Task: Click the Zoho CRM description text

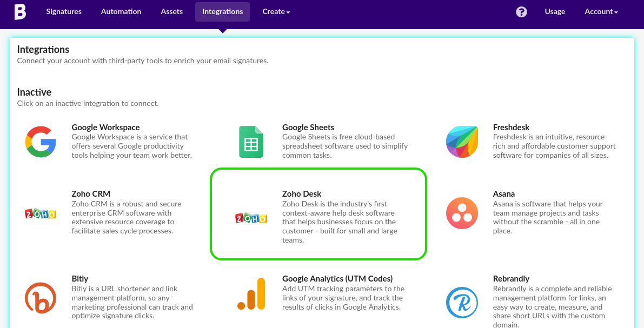Action: tap(127, 217)
